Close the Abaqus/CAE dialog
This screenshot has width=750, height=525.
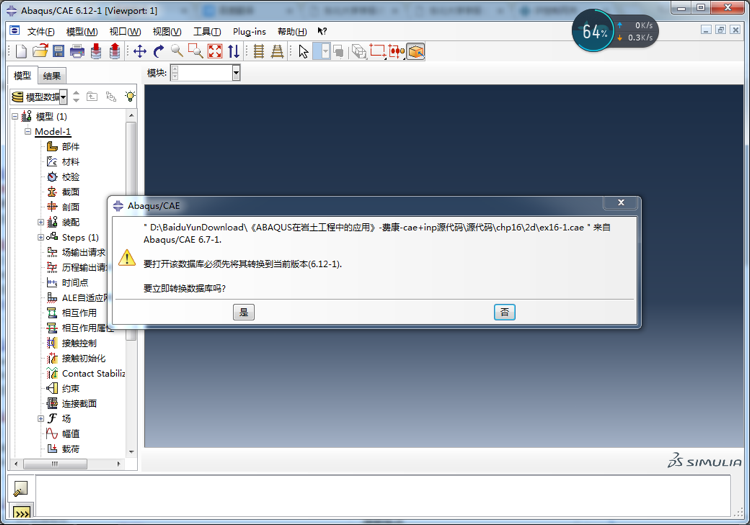(620, 203)
